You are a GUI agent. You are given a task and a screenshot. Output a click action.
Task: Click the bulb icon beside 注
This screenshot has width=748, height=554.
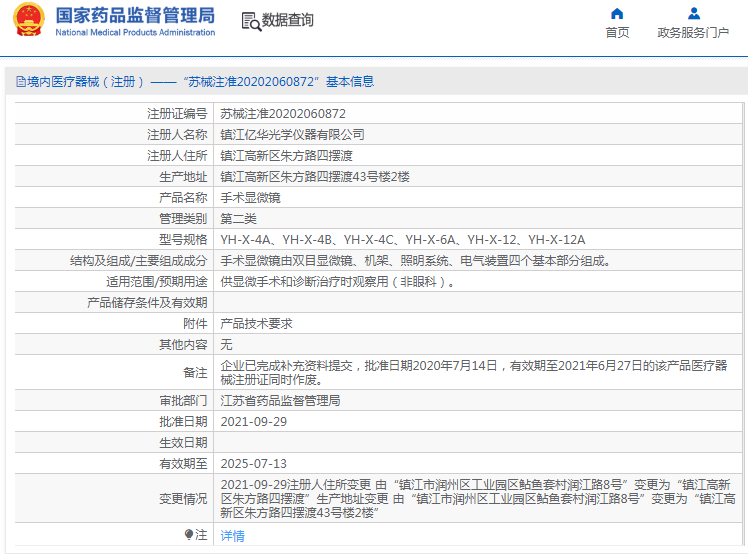189,534
